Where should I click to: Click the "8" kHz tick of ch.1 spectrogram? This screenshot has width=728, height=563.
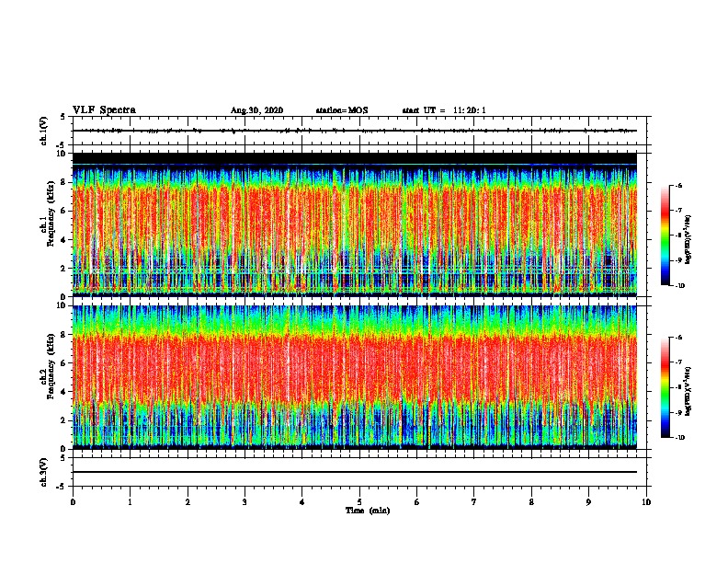(63, 182)
